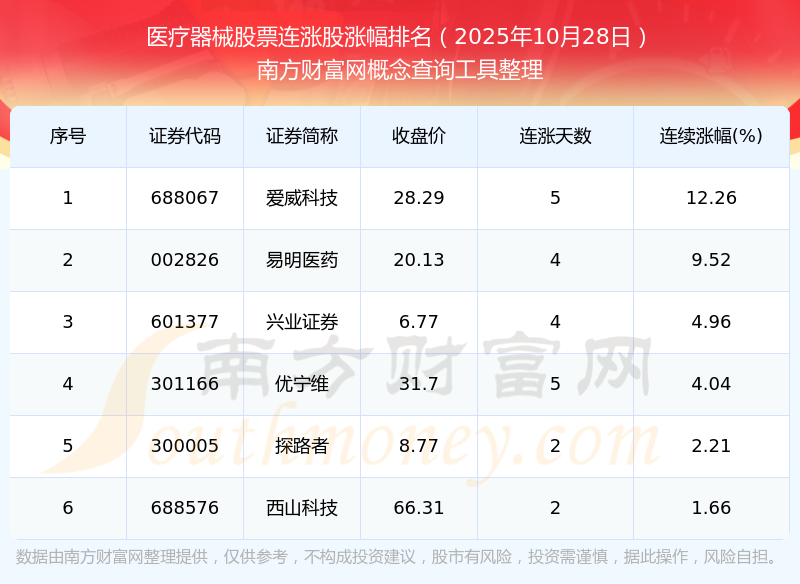Viewport: 800px width, 584px height.
Task: Click the title 医疗器械股票连涨股涨幅排名
Action: 289,37
